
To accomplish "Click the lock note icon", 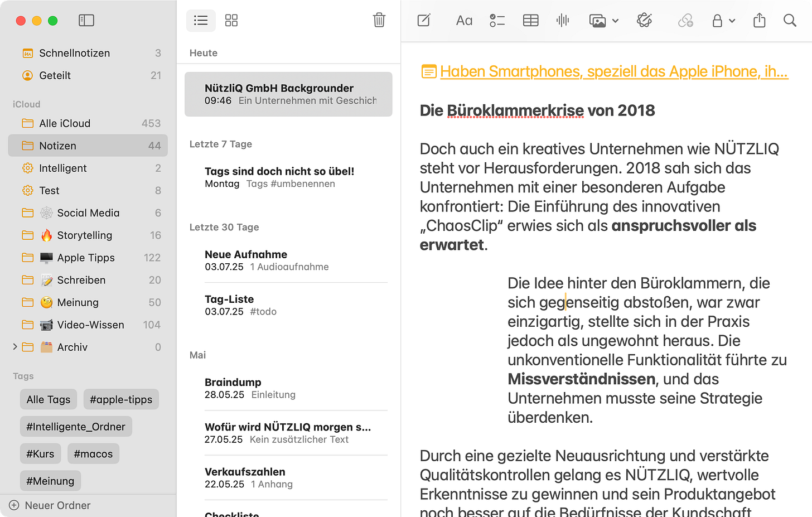I will [717, 21].
